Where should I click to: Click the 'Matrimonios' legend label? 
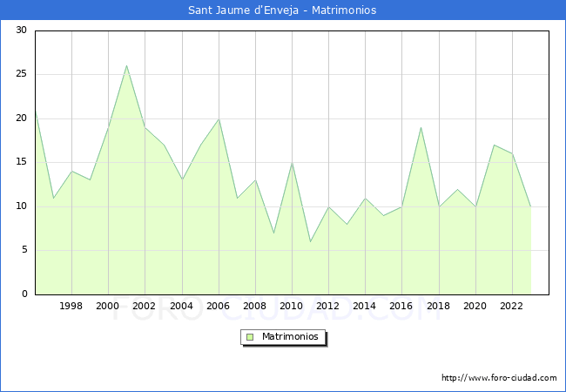[x=290, y=336]
